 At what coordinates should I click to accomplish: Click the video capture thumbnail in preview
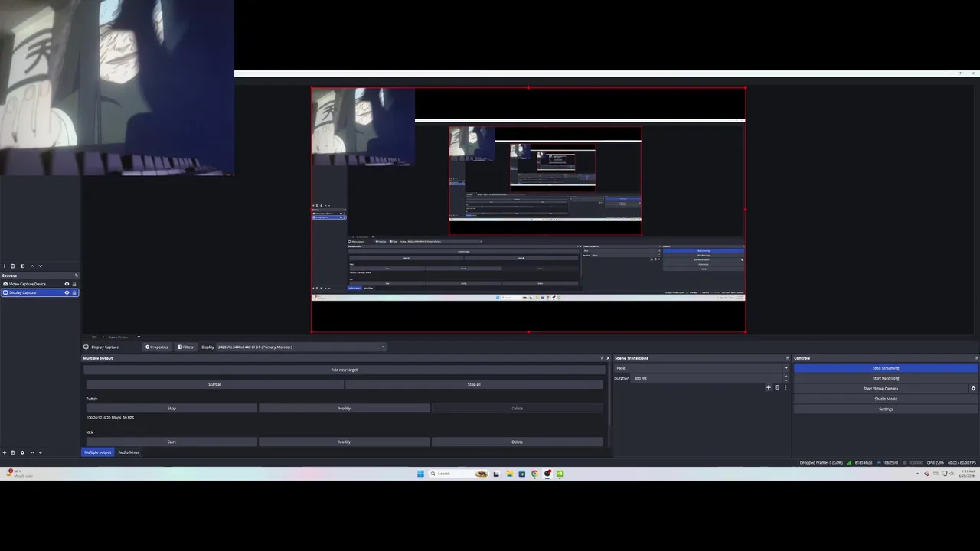363,126
